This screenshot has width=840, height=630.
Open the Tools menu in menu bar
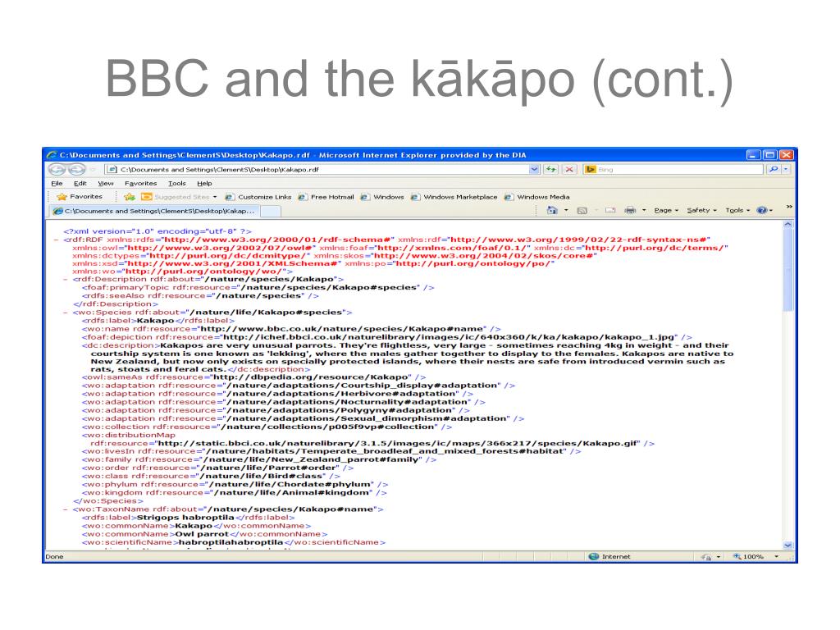[x=177, y=183]
